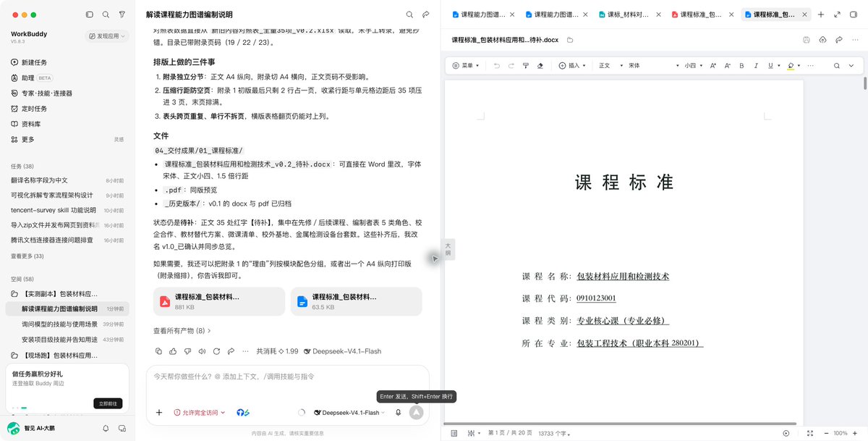Image resolution: width=868 pixels, height=441 pixels.
Task: Open search from the left sidebar header
Action: [106, 14]
